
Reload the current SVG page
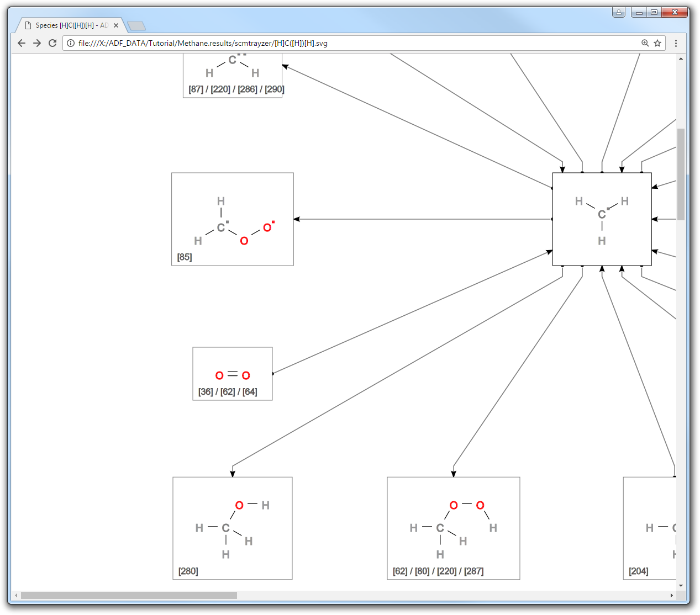[x=52, y=43]
